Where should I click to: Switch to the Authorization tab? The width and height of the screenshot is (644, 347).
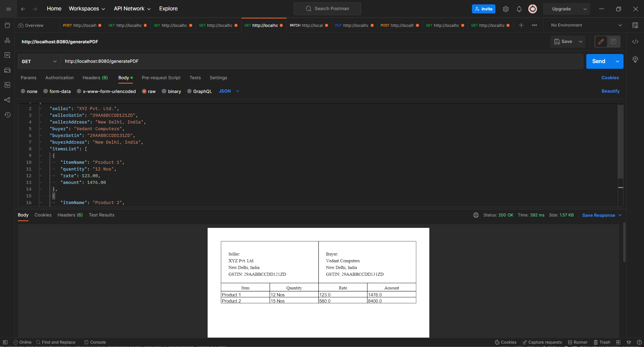pyautogui.click(x=59, y=78)
